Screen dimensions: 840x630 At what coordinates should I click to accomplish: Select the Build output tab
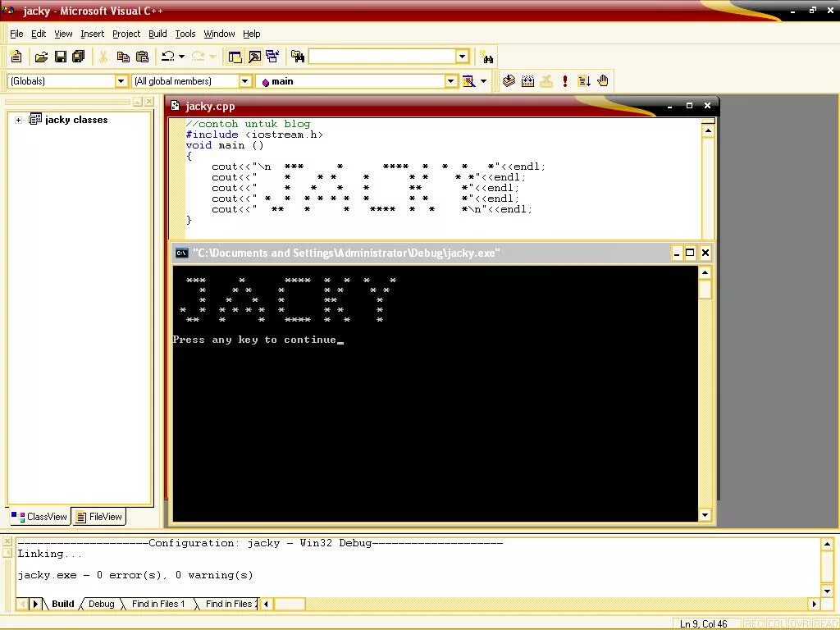tap(62, 604)
